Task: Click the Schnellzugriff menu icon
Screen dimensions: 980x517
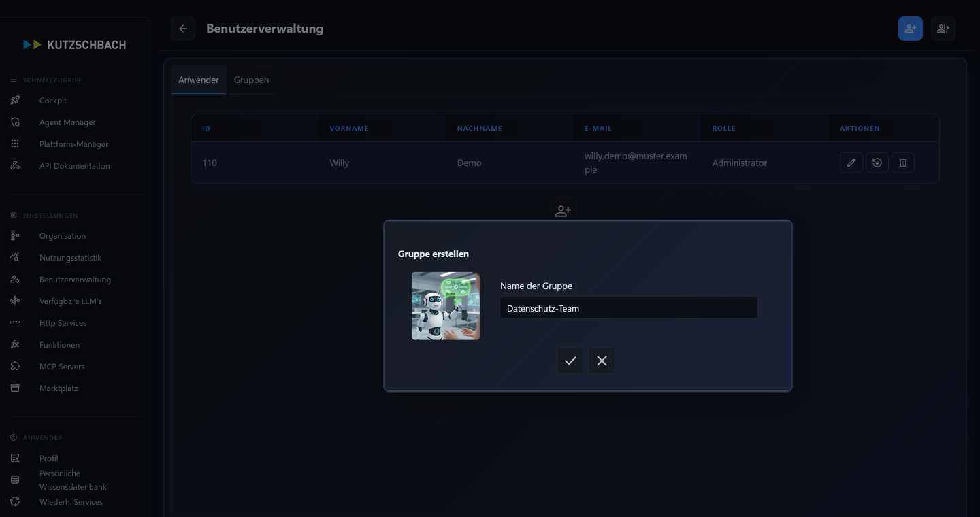Action: (x=14, y=80)
